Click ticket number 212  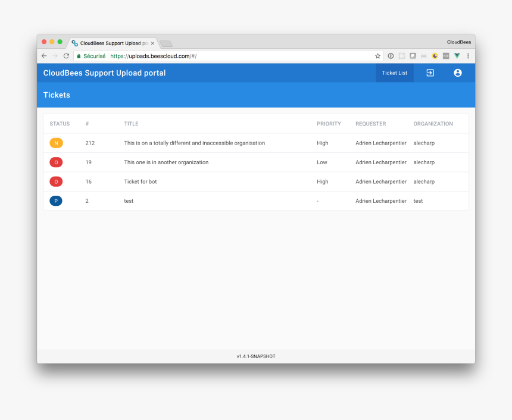point(90,143)
